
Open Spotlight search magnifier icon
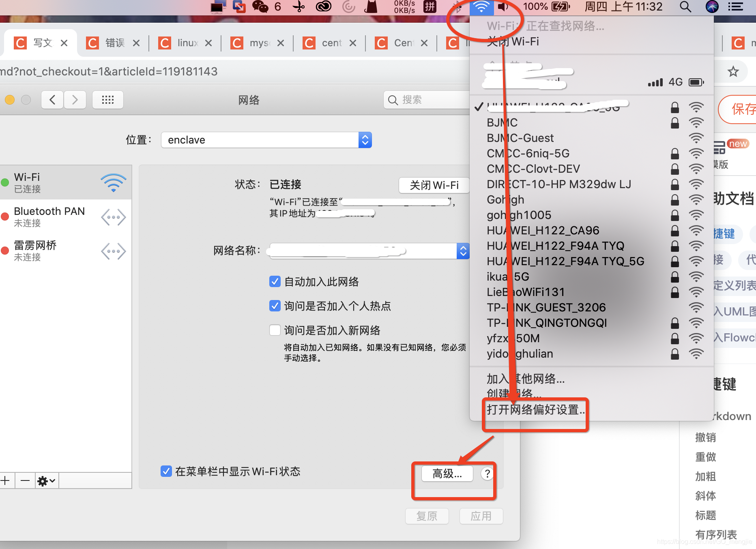point(685,7)
